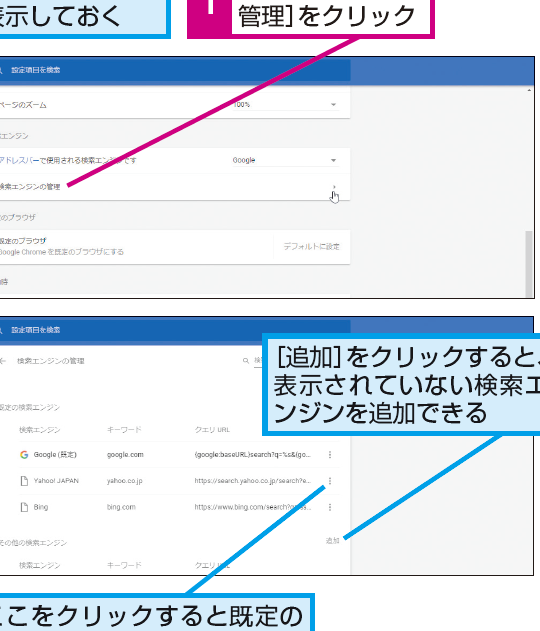Click the Google logo icon in engine list

pos(24,455)
